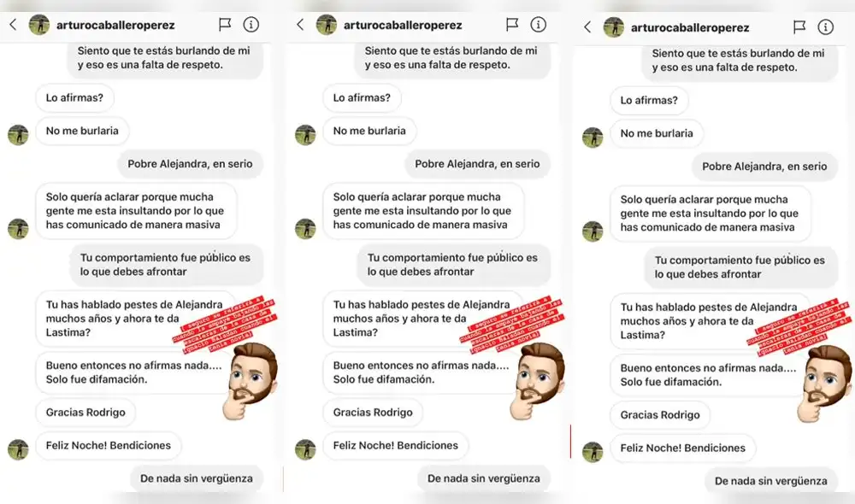Click the flag icon in the right chat header
Image resolution: width=855 pixels, height=504 pixels.
point(799,27)
